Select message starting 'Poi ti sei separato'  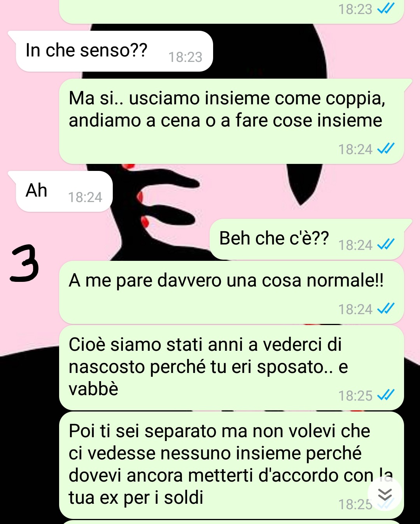click(x=231, y=465)
